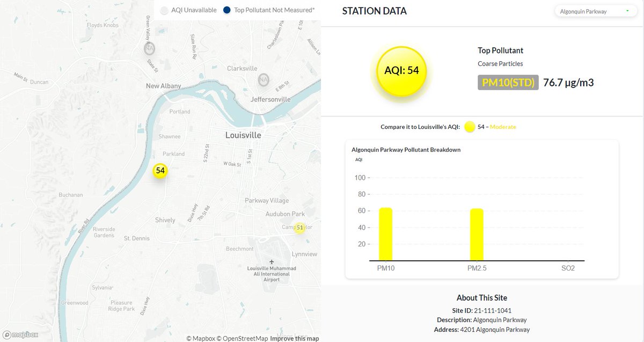
Task: Click the 76.7 µg/m3 value
Action: [x=568, y=83]
